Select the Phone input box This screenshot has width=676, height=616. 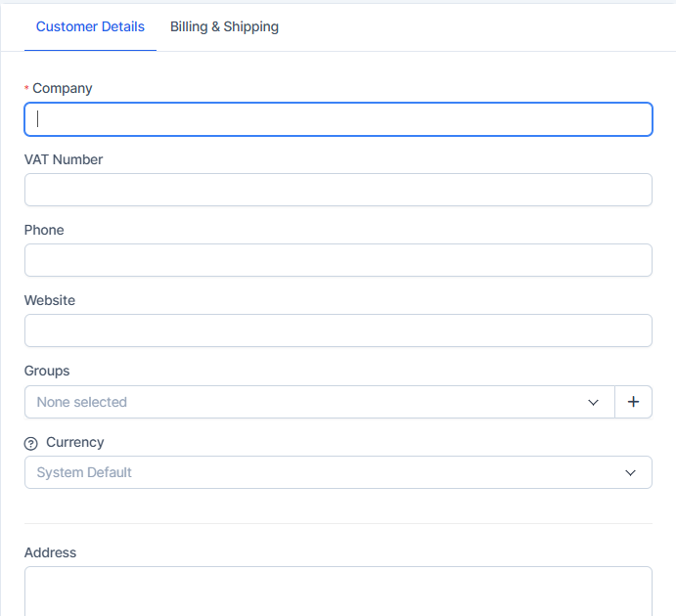pyautogui.click(x=338, y=260)
